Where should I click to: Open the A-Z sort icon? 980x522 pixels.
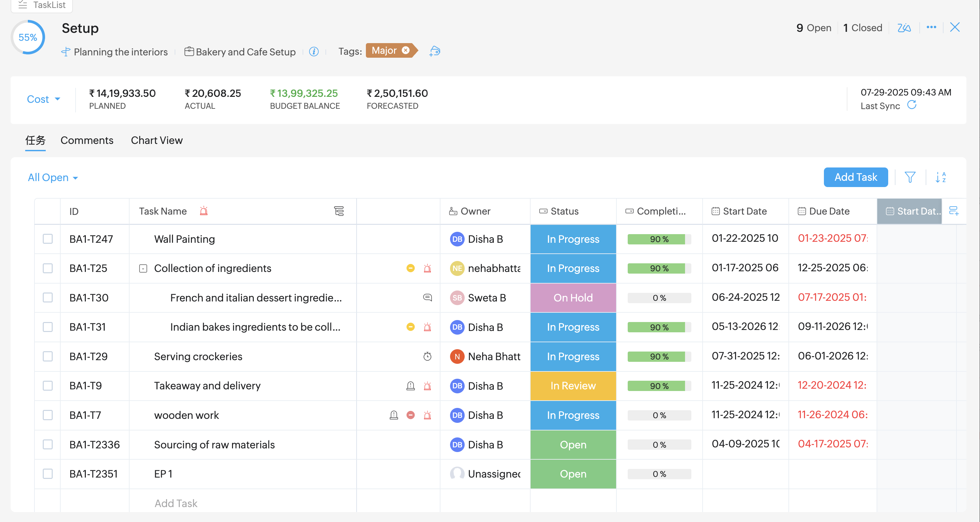(941, 177)
